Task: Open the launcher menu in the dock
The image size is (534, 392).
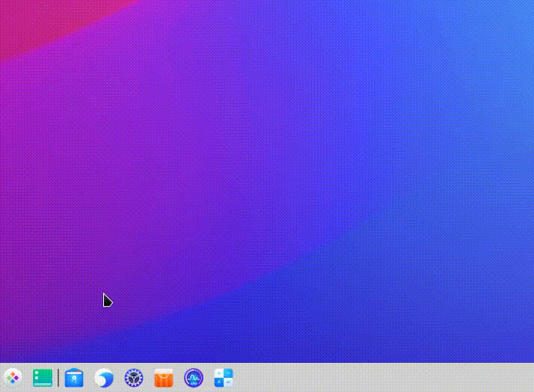Action: pyautogui.click(x=13, y=378)
